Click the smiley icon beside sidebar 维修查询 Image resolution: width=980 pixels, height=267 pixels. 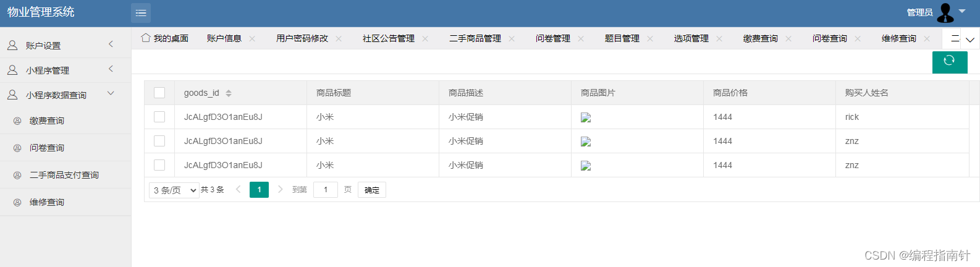17,203
